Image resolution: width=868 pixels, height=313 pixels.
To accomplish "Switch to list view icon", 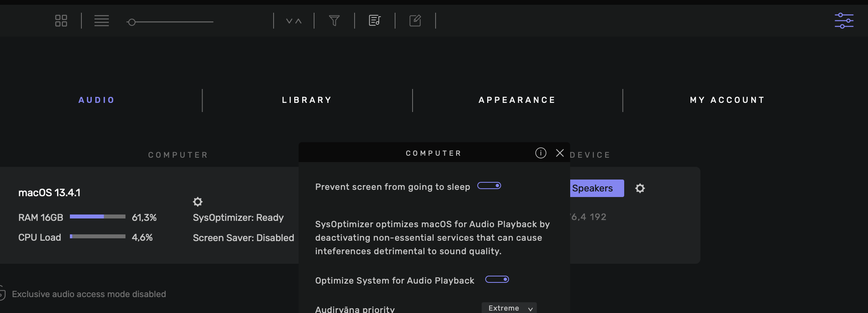I will pyautogui.click(x=102, y=21).
